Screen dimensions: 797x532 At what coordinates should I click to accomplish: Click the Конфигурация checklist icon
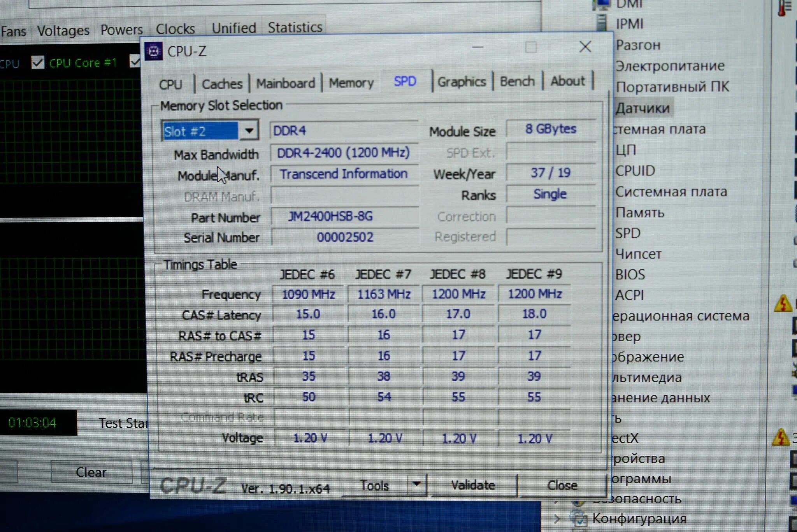tap(579, 519)
